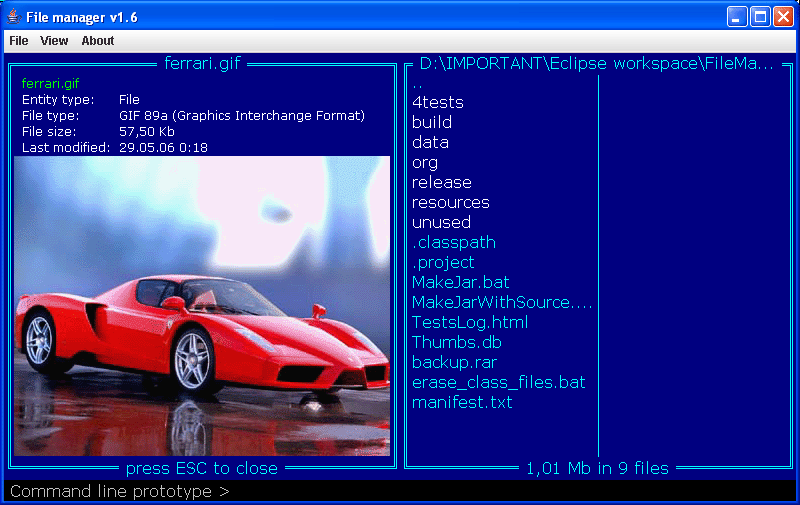Select the resources folder
Screen dimensions: 800x505
[x=451, y=203]
